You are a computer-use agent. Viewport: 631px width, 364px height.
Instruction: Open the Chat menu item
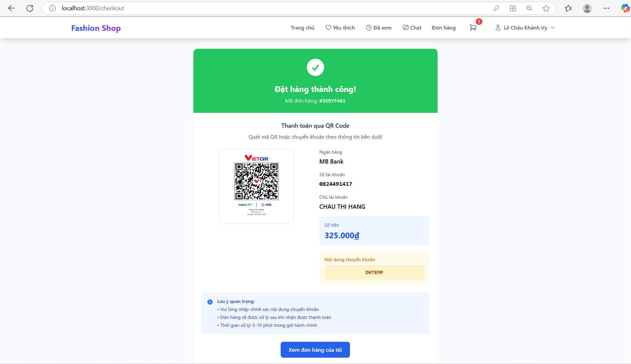(412, 28)
